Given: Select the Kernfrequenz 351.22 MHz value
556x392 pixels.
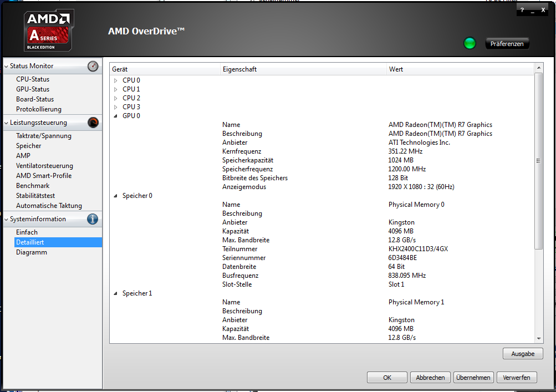Looking at the screenshot, I should pyautogui.click(x=405, y=151).
